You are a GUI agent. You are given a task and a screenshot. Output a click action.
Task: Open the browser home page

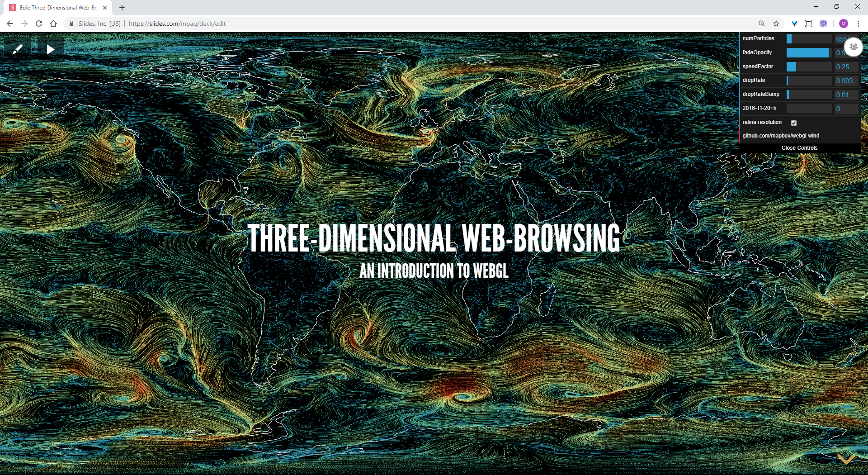tap(53, 24)
